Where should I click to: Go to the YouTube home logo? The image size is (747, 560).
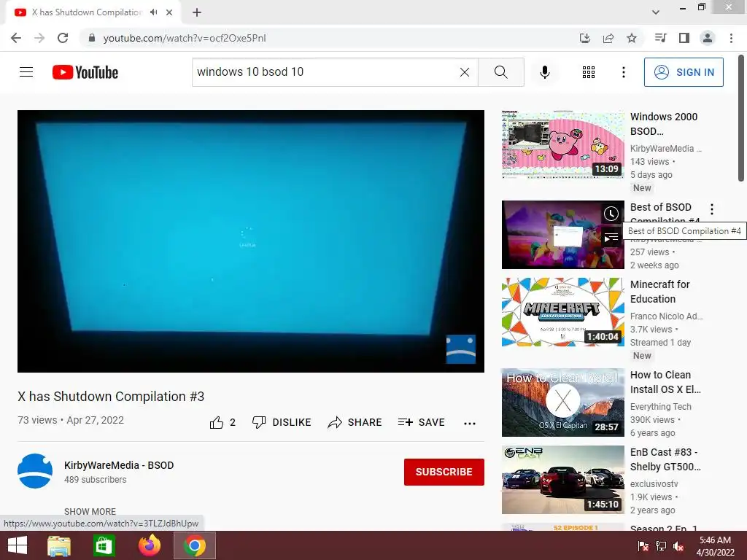85,72
